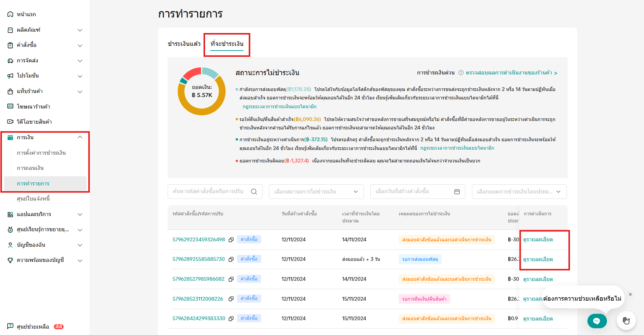Viewport: 644px width, 335px height.
Task: Open ตรวจสอบผลการดำเนินงานของร้านค้า link
Action: click(x=511, y=73)
